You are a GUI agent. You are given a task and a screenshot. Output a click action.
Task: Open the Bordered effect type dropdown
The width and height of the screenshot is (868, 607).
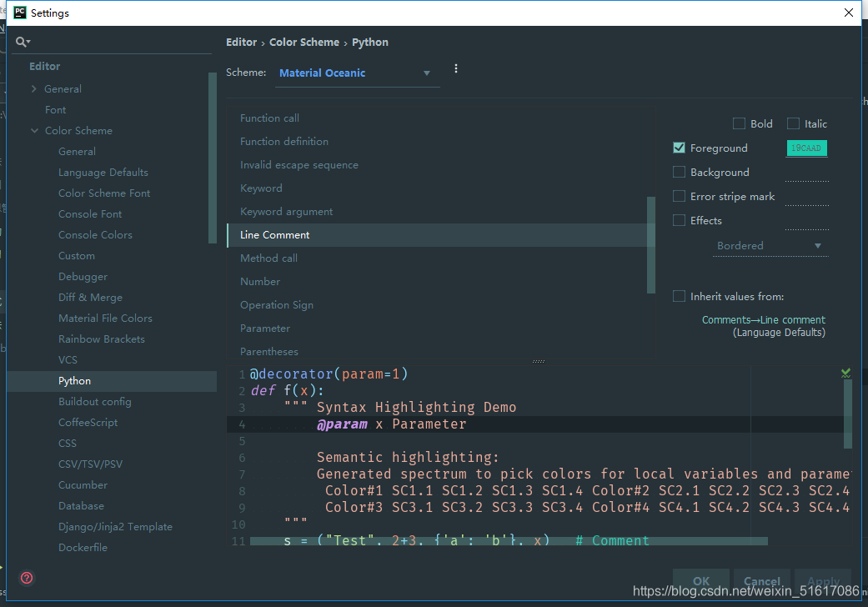coord(770,246)
